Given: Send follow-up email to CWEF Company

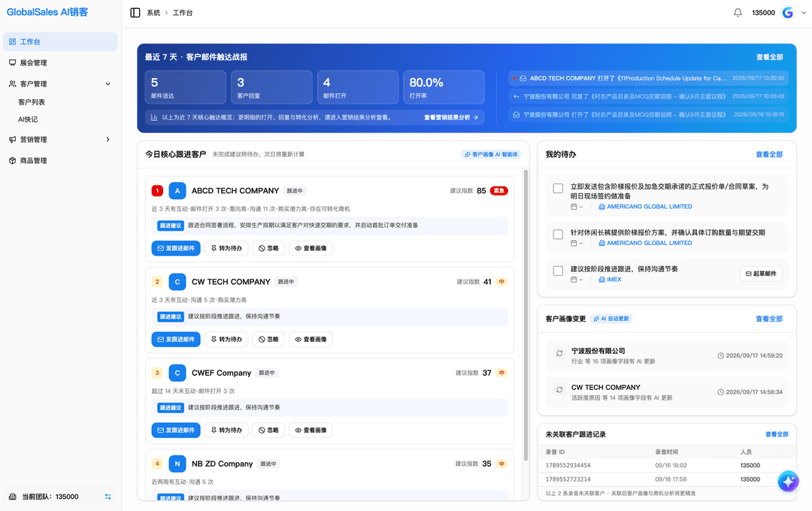Looking at the screenshot, I should pyautogui.click(x=175, y=431).
